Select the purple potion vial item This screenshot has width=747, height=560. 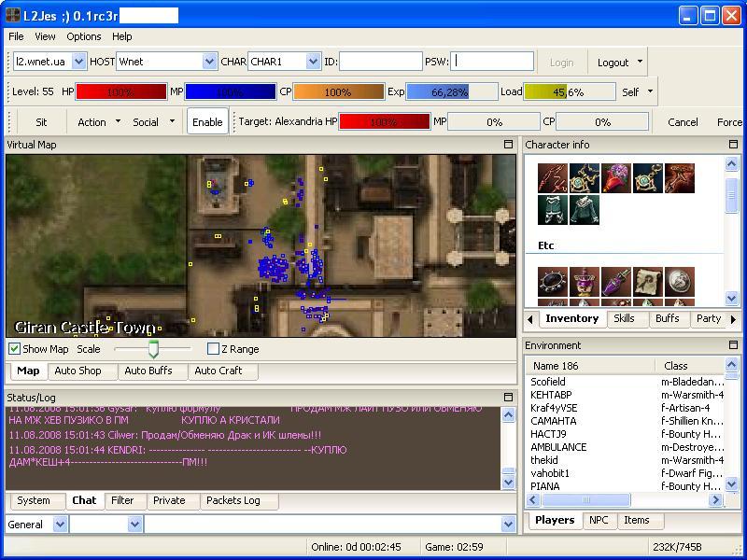point(616,282)
